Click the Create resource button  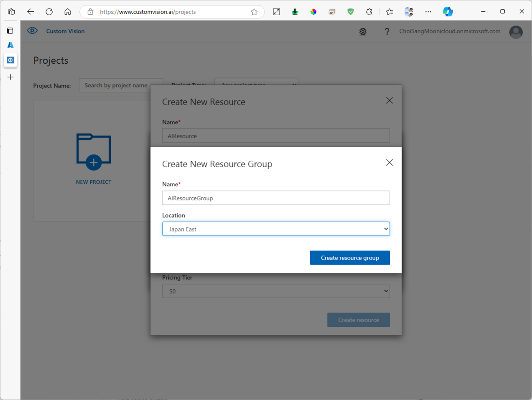pyautogui.click(x=358, y=320)
